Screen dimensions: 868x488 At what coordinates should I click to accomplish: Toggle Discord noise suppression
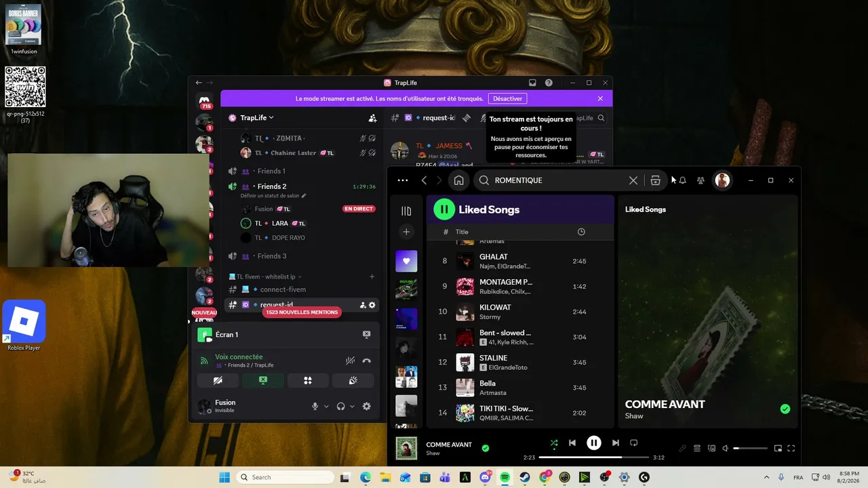[x=350, y=361]
